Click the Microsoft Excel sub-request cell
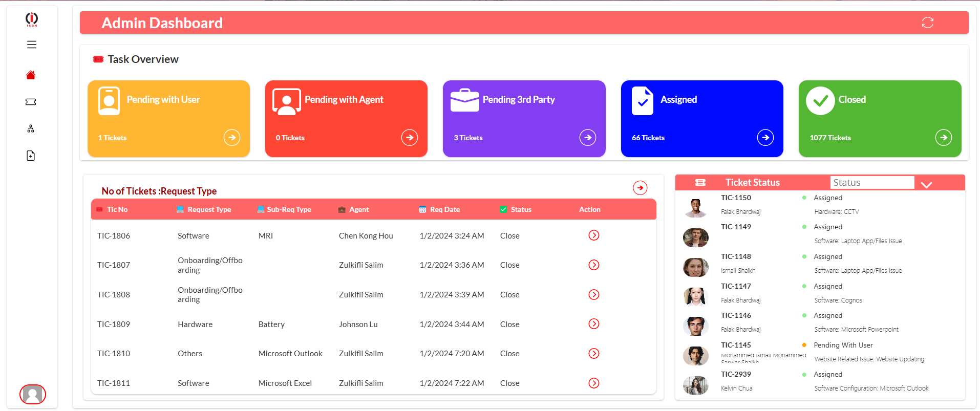This screenshot has height=411, width=980. [285, 383]
